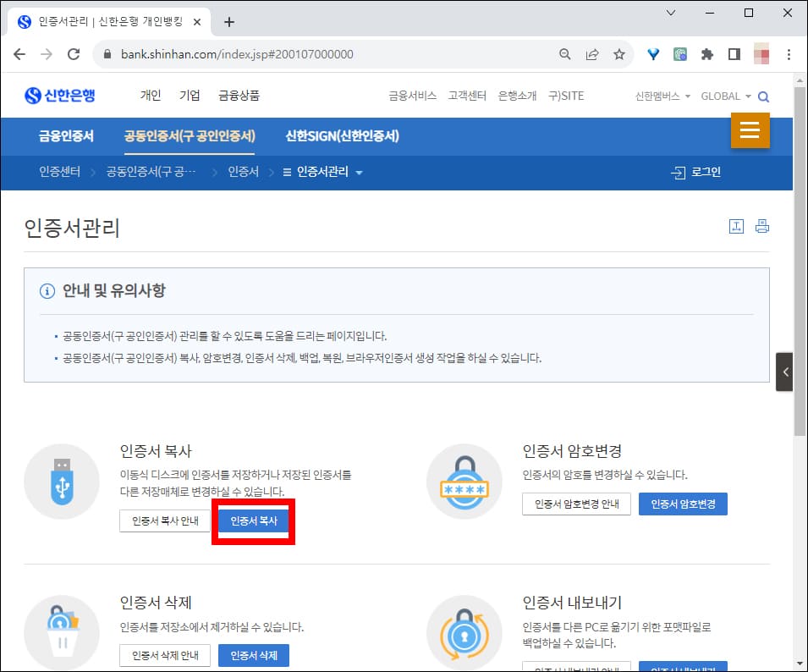This screenshot has height=672, width=808.
Task: Open the print icon for this page
Action: coord(761,226)
